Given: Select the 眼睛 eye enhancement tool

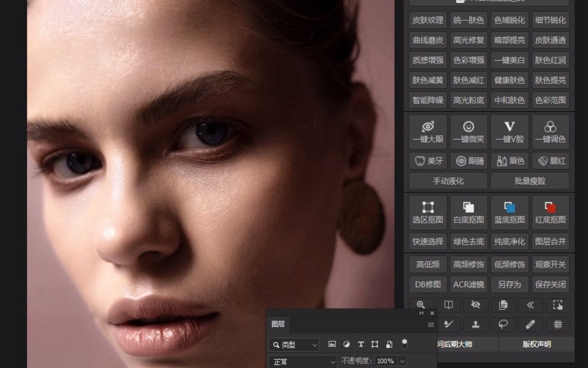Looking at the screenshot, I should pos(469,161).
